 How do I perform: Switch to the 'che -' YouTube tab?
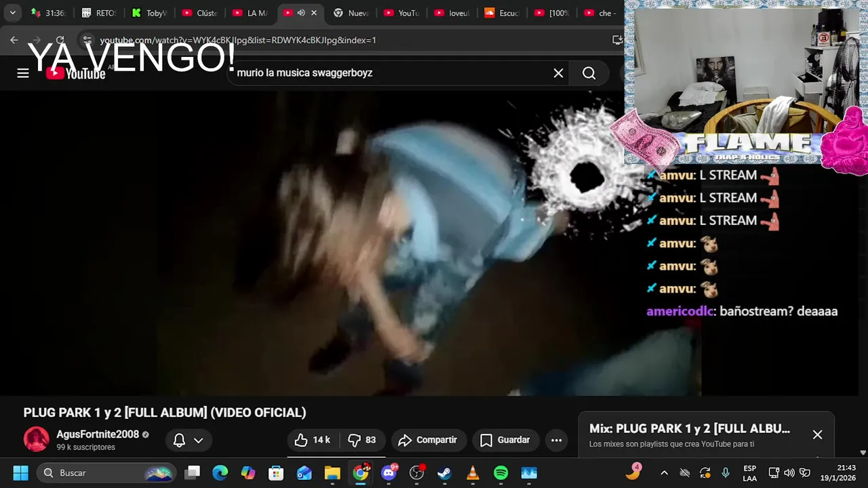601,13
